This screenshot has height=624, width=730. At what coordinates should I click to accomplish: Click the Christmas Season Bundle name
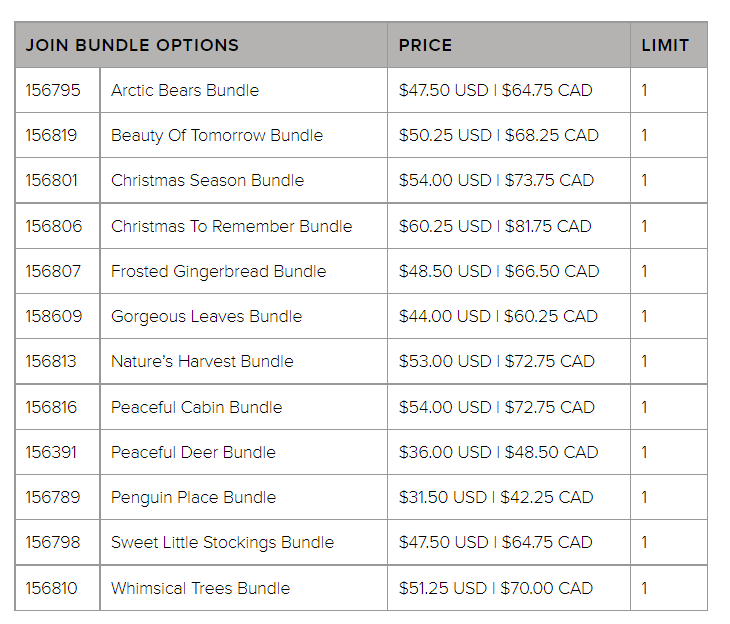207,180
